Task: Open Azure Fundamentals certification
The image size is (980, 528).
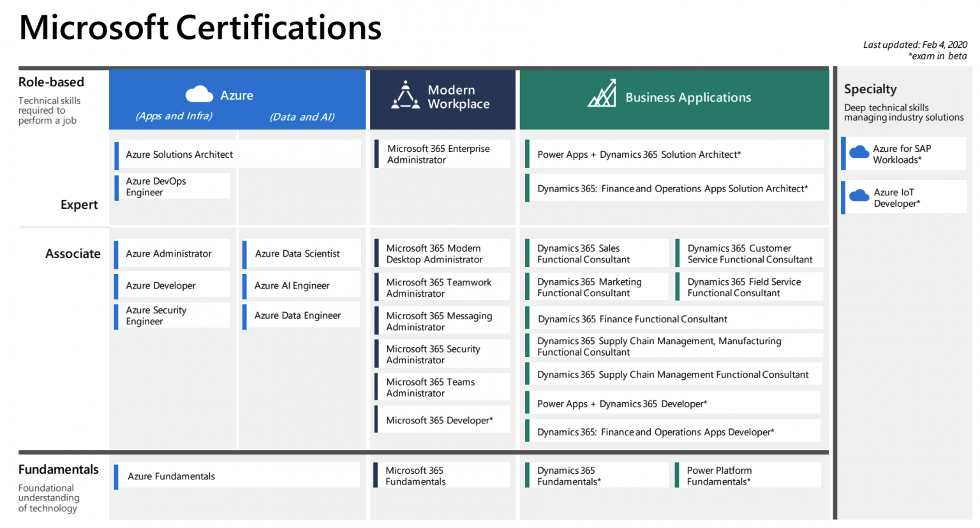Action: [237, 476]
